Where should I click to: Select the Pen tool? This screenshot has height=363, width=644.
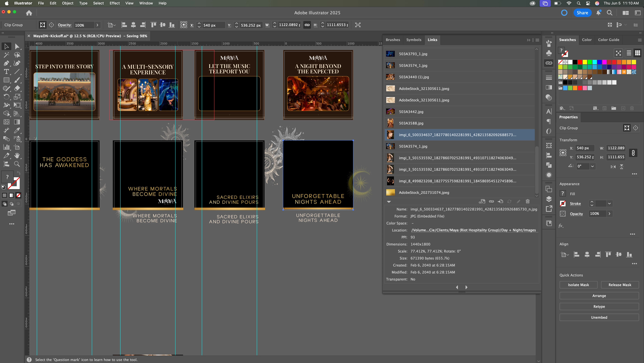[6, 63]
